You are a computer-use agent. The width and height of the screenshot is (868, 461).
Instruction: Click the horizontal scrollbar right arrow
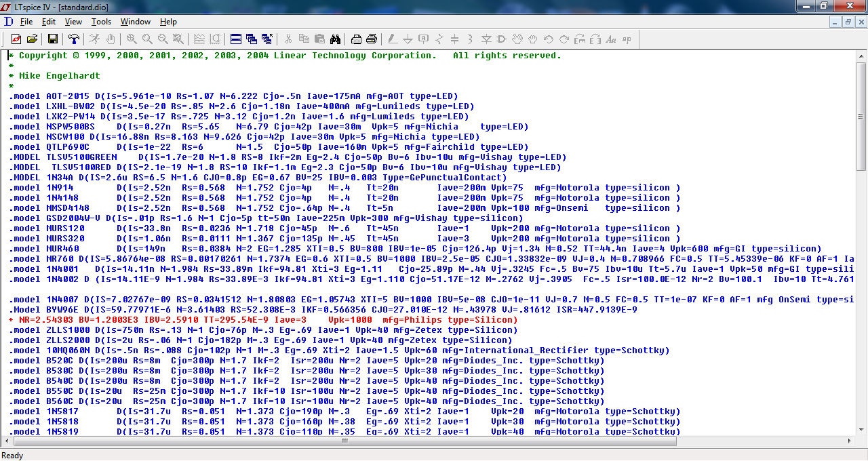tap(851, 441)
